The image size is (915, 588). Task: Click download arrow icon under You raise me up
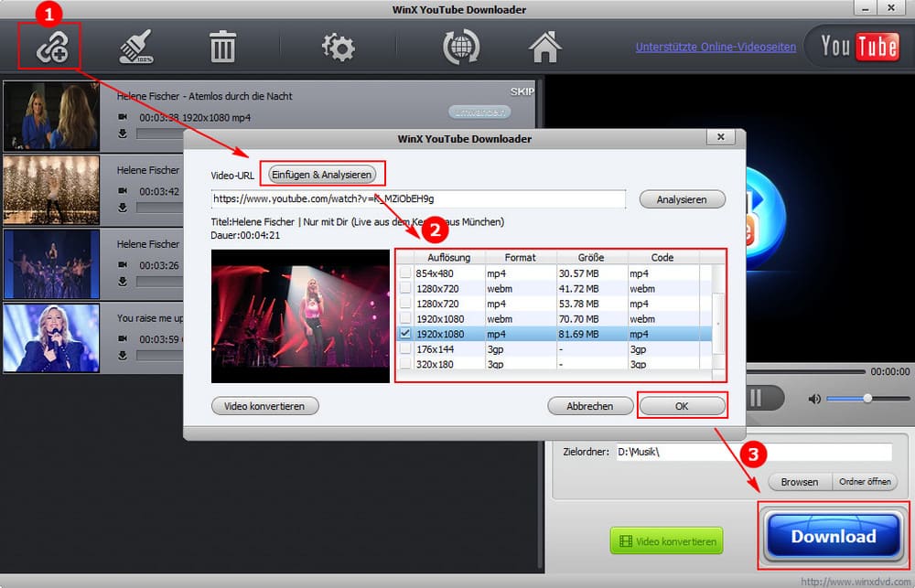tap(123, 355)
